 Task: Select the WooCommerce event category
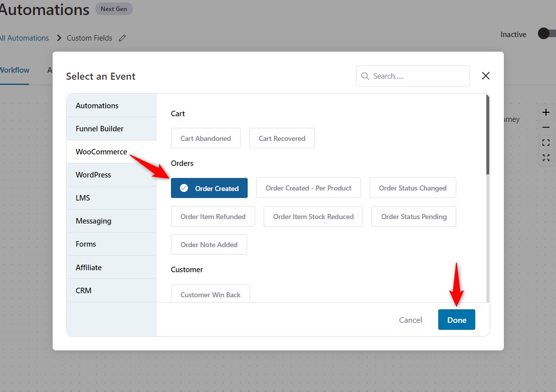tap(101, 151)
